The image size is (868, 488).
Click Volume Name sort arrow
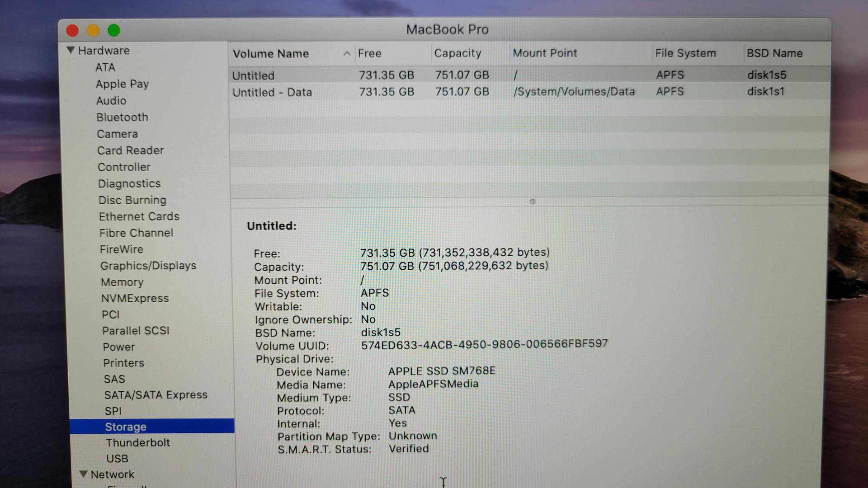tap(347, 53)
